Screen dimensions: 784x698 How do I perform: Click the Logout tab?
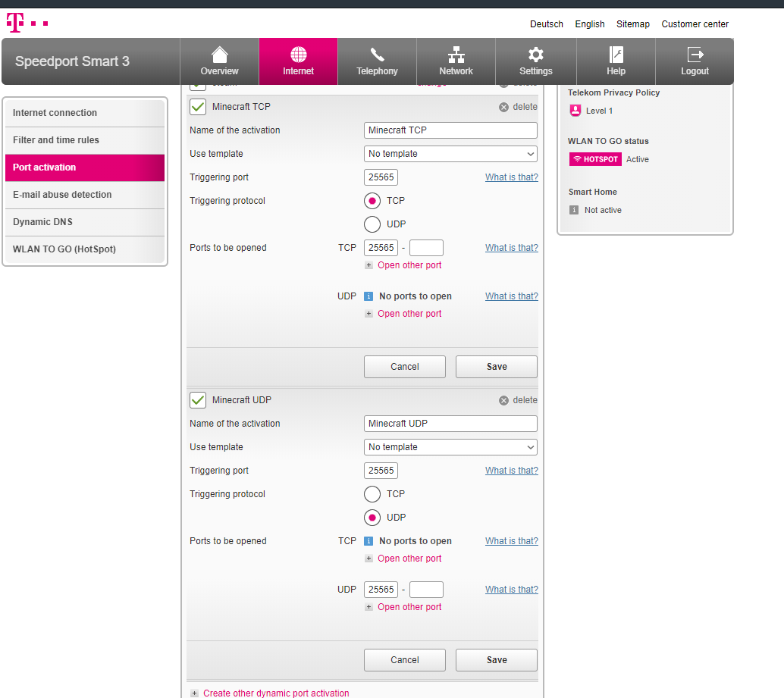695,61
